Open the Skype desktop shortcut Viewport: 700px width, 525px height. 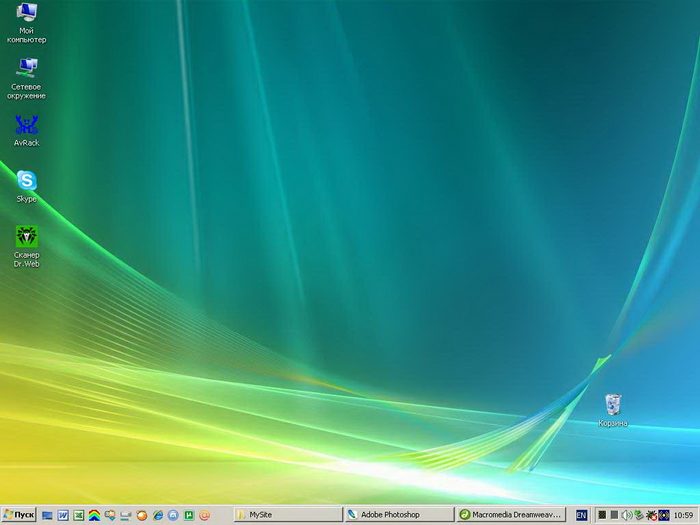coord(26,181)
